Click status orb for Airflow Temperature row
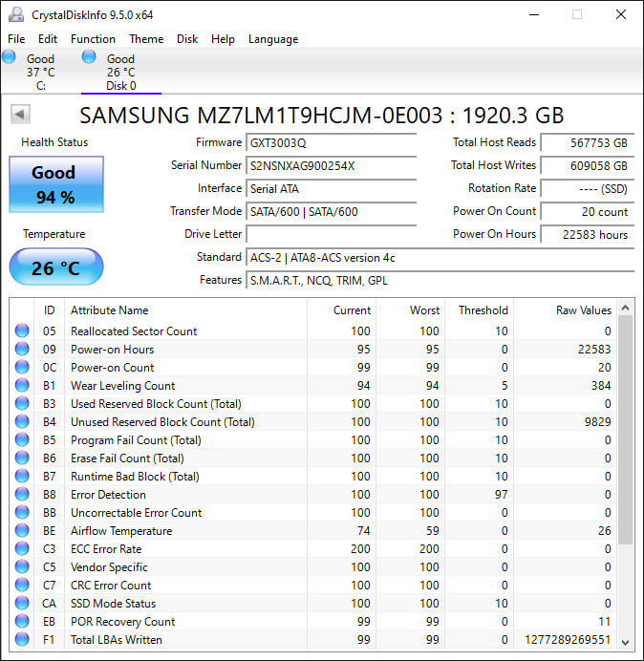 click(22, 530)
